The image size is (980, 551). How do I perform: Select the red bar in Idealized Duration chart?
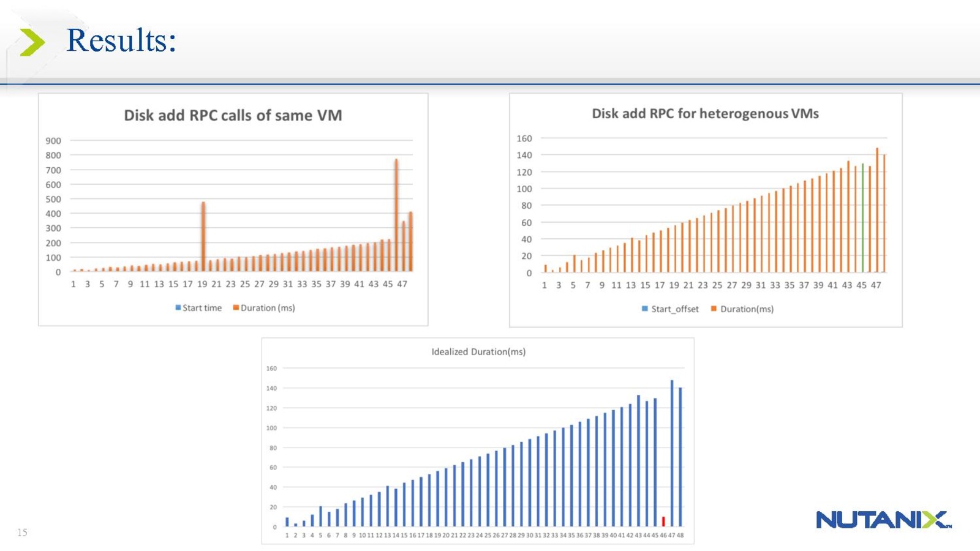tap(663, 521)
